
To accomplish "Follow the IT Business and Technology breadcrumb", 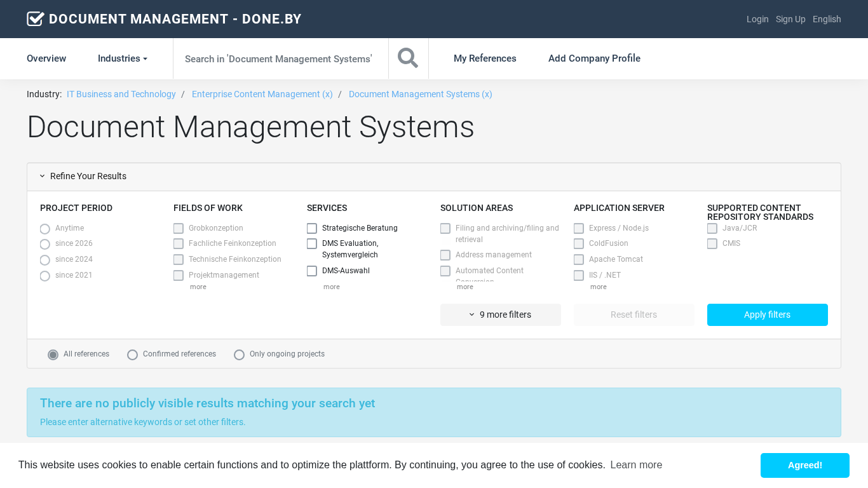I will click(x=121, y=94).
